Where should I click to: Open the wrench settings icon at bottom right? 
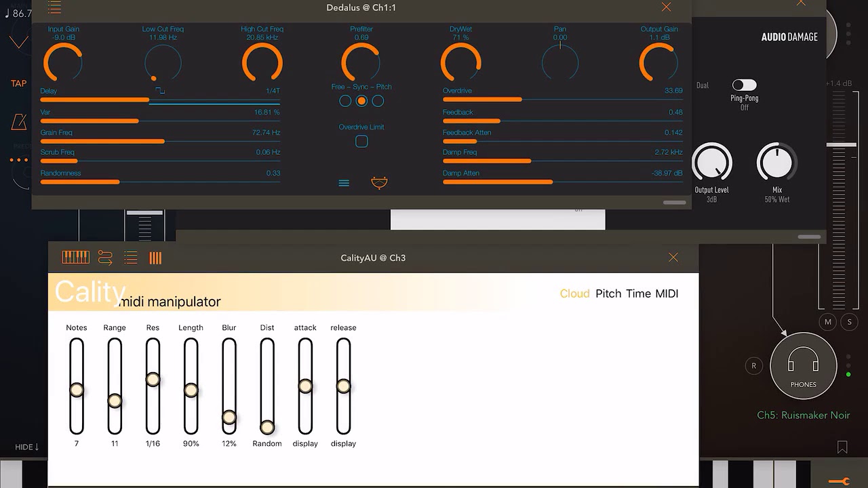(839, 482)
